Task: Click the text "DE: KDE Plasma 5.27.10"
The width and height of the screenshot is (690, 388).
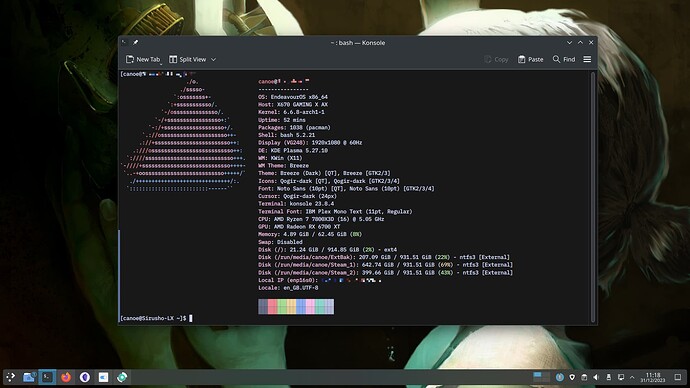Action: (293, 150)
